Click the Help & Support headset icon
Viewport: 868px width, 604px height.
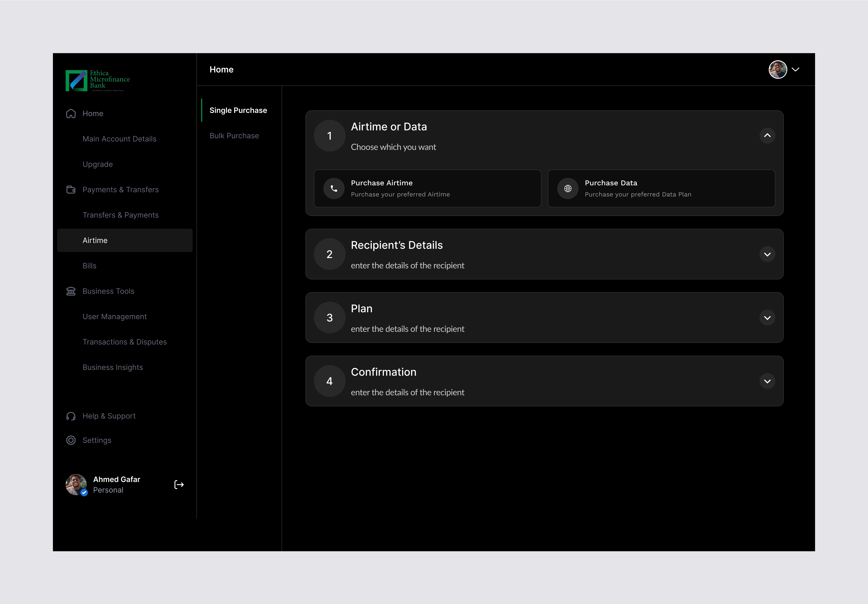coord(71,416)
